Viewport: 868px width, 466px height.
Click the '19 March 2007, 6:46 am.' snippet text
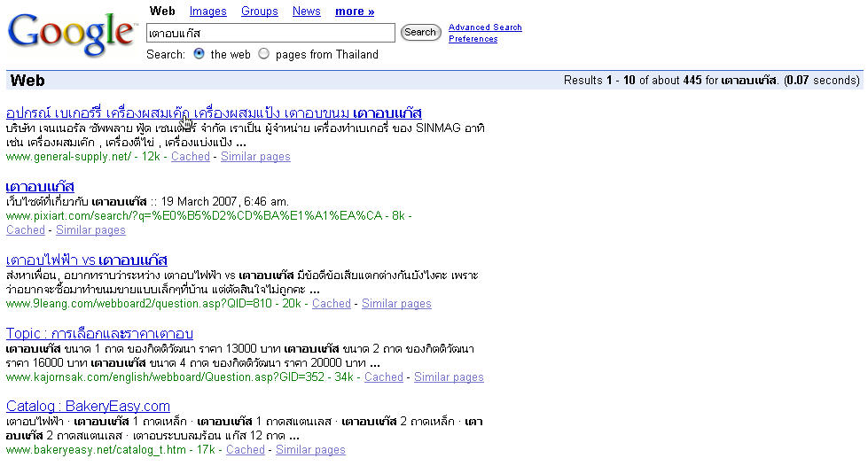tap(224, 201)
